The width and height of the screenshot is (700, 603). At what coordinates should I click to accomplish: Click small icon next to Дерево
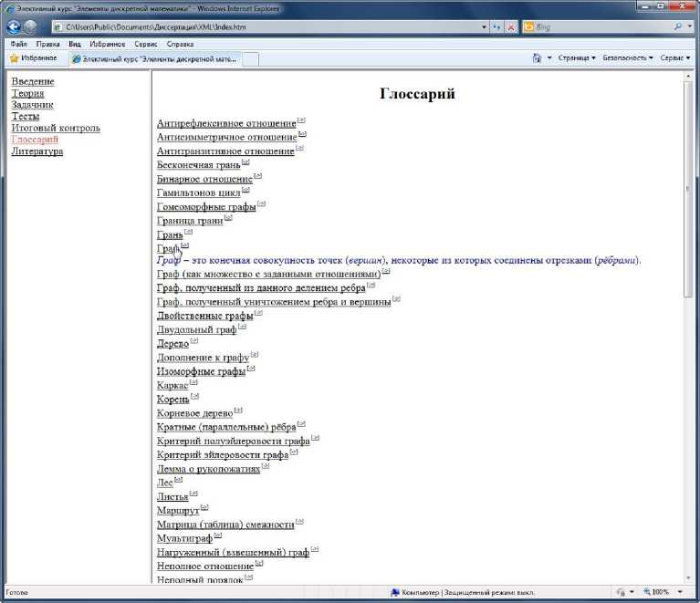[x=193, y=340]
